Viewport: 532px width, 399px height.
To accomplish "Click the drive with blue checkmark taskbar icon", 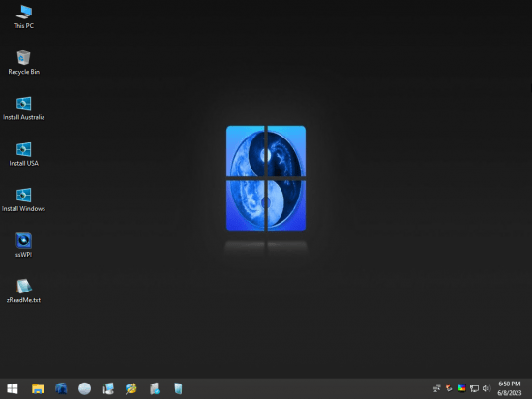I will click(x=155, y=388).
